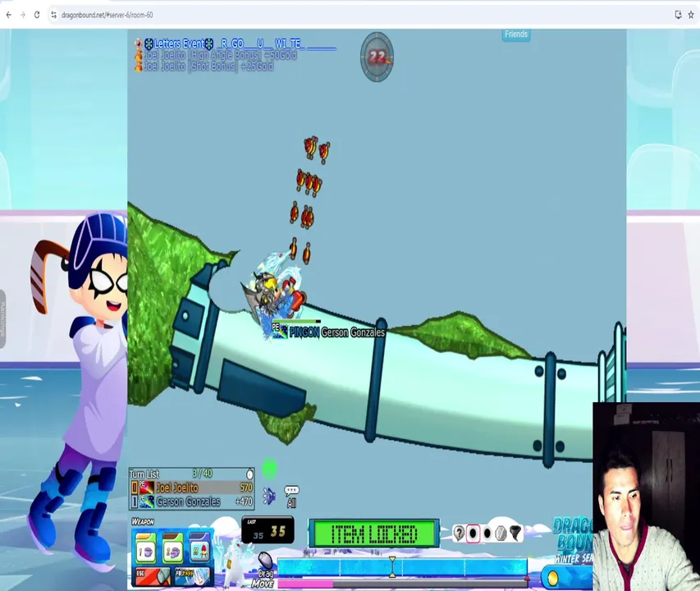The height and width of the screenshot is (591, 700).
Task: Select the silver hexagon item icon
Action: click(501, 533)
